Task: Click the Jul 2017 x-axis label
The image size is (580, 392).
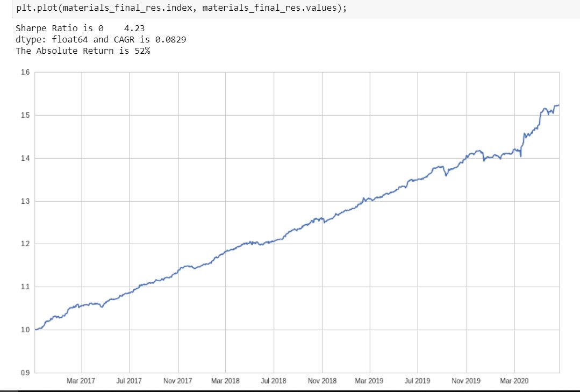Action: 128,380
